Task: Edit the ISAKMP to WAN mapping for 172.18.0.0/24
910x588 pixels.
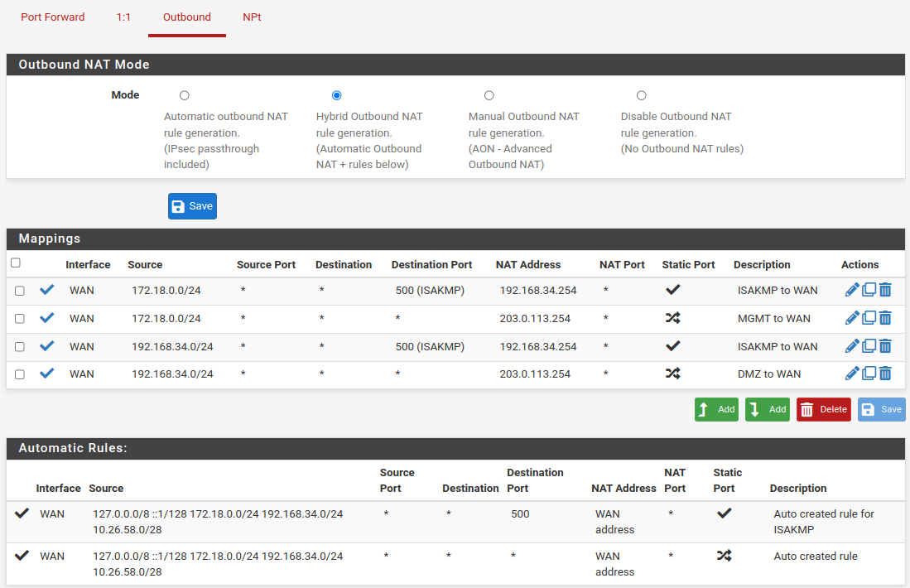Action: click(x=852, y=290)
